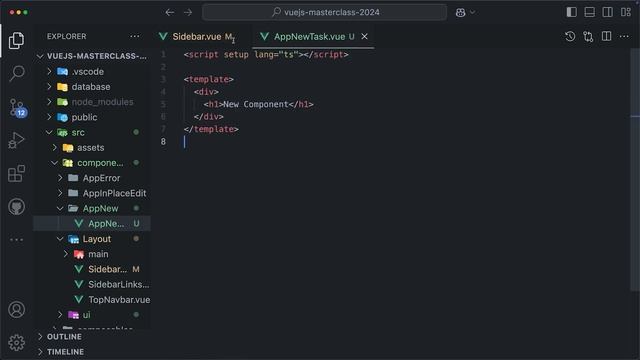The image size is (640, 360).
Task: Show additional activity bar views ellipsis
Action: [16, 240]
